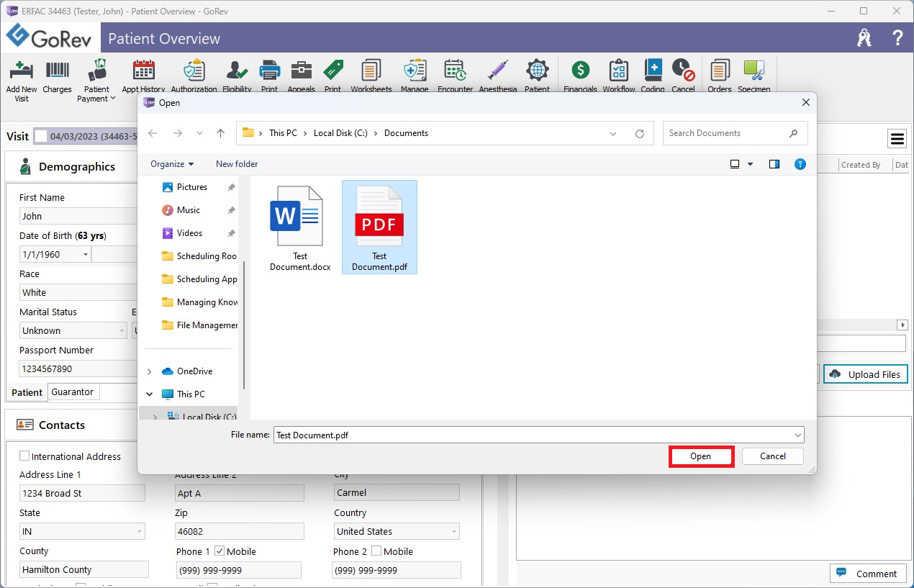Viewport: 914px width, 588px height.
Task: Open the Authorization shield tool
Action: (194, 76)
